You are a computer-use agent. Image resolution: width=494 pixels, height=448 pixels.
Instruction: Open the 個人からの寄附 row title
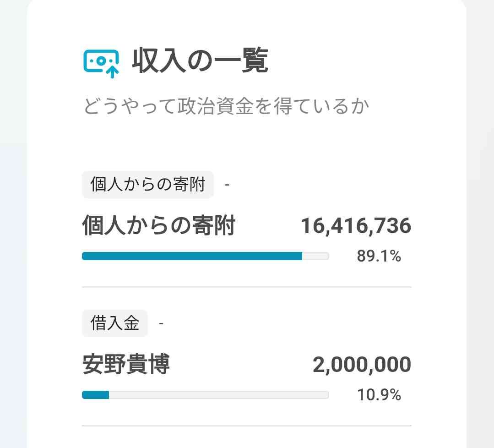(x=158, y=225)
